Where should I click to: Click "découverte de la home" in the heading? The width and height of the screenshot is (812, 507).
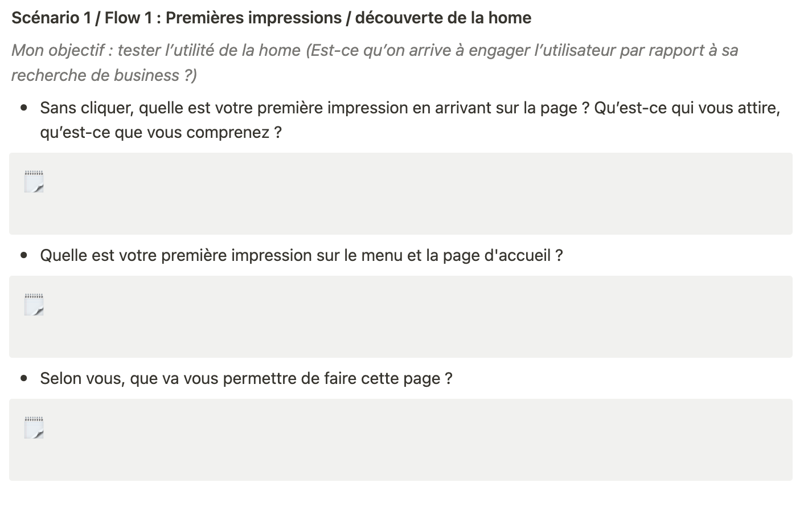[443, 18]
